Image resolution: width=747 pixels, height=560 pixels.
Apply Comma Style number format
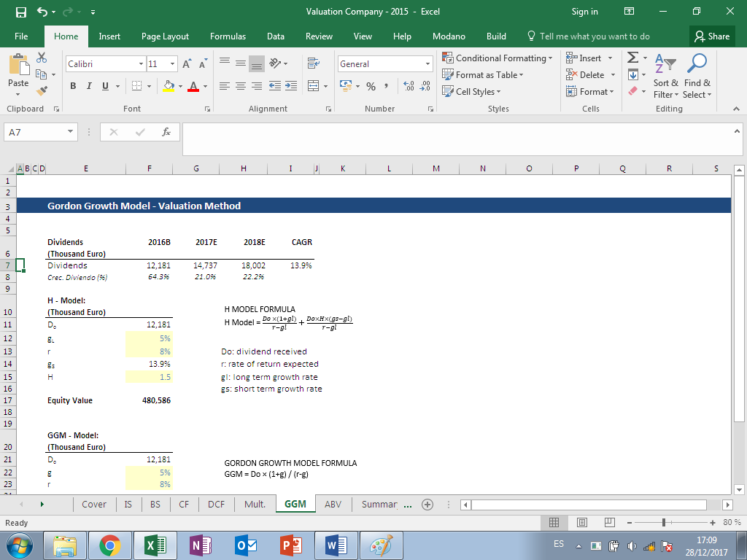pos(386,86)
